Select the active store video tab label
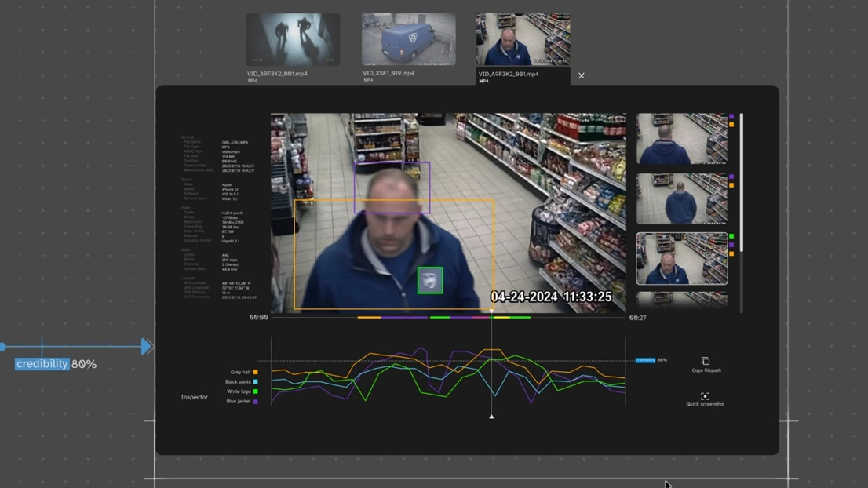The width and height of the screenshot is (868, 488). pyautogui.click(x=509, y=75)
